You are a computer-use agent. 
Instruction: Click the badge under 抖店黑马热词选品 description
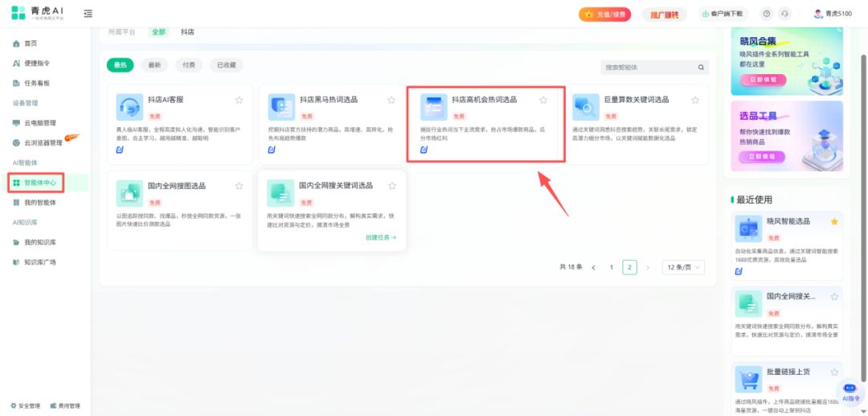272,150
